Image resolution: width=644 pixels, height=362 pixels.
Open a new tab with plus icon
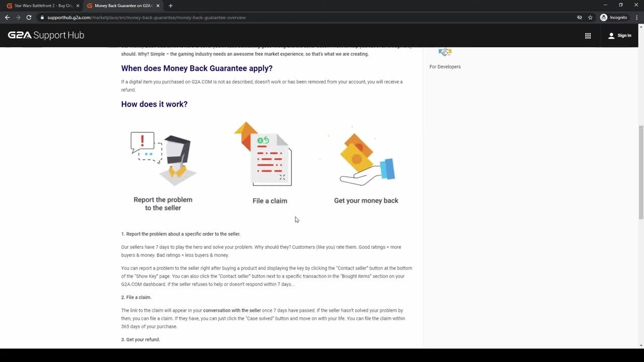point(171,6)
